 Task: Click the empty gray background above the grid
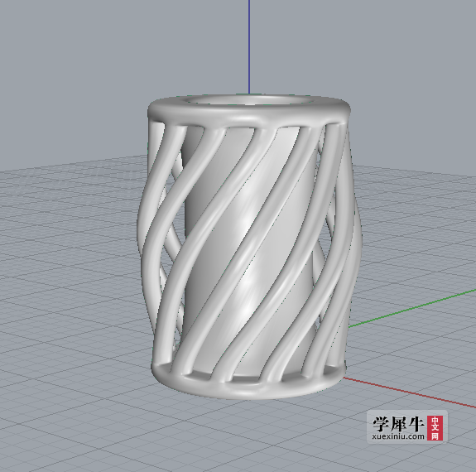(x=91, y=76)
